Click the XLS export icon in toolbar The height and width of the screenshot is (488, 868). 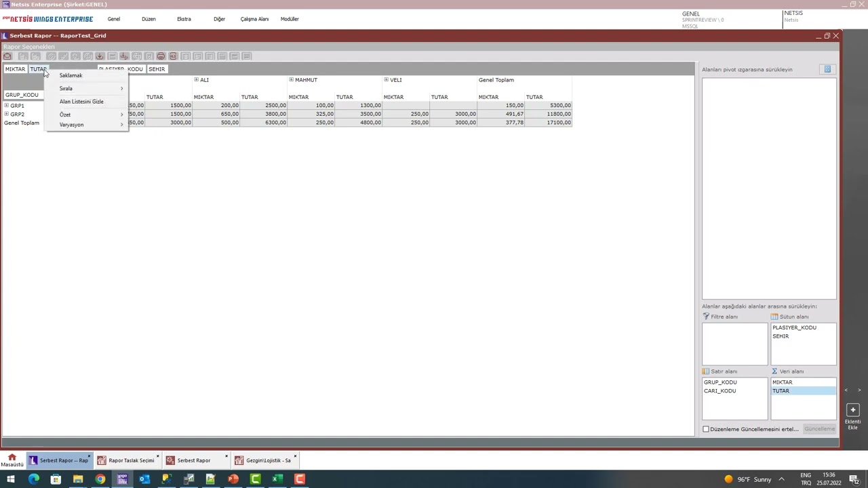point(173,56)
